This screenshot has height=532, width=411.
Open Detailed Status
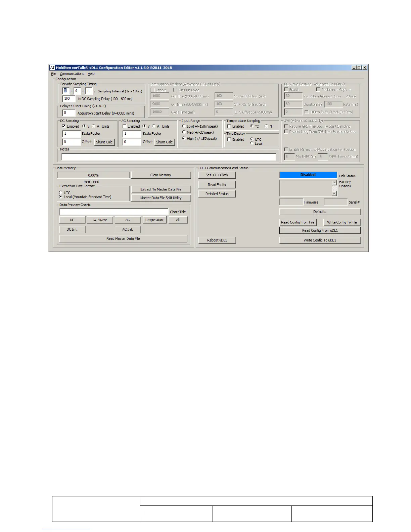(217, 194)
